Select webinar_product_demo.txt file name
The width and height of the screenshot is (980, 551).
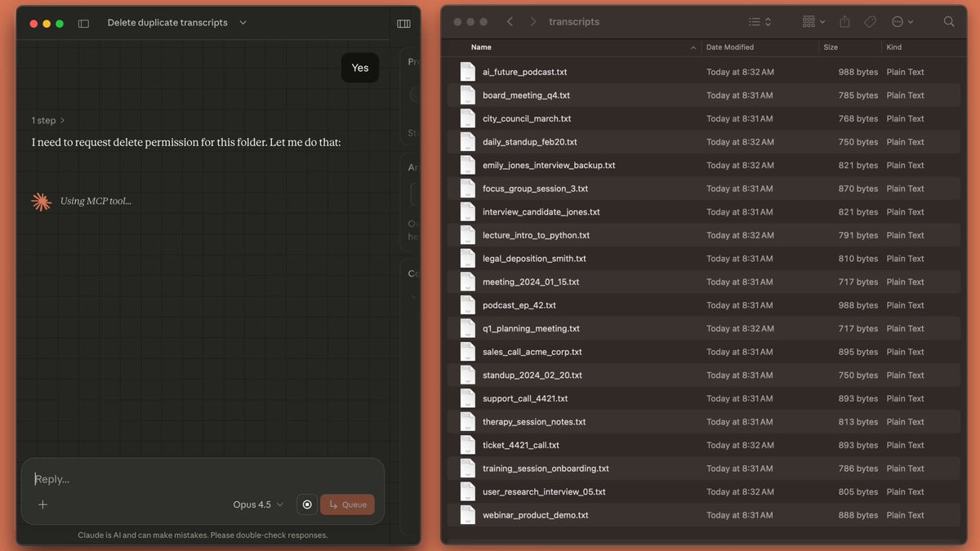(x=536, y=515)
